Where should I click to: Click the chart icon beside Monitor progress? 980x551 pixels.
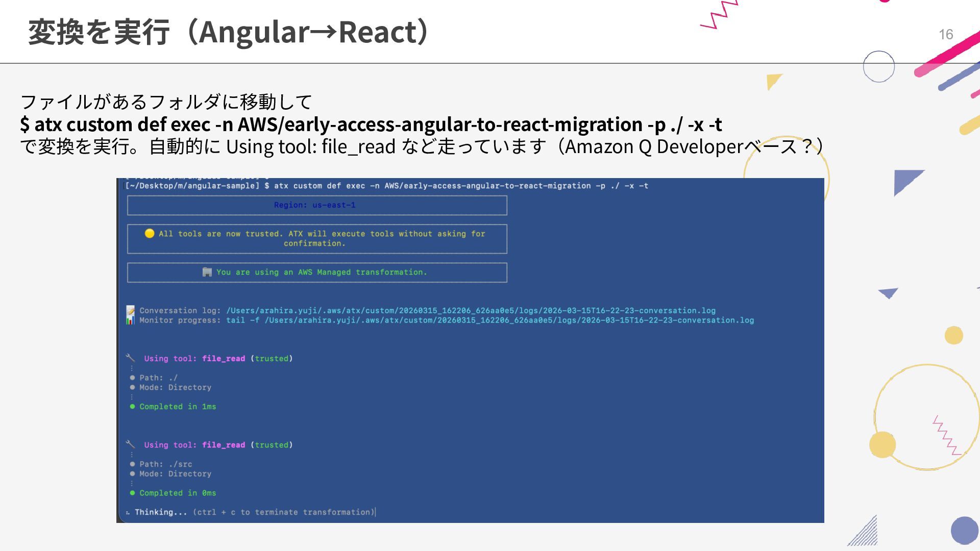click(131, 320)
